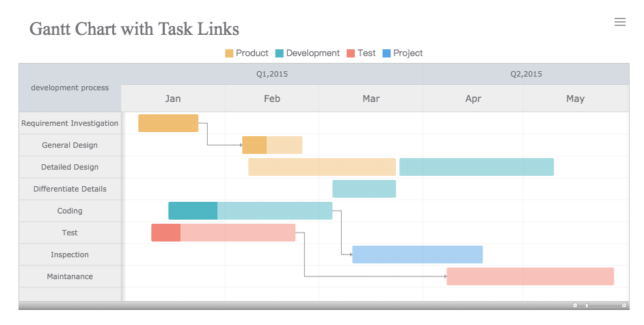Screen dimensions: 644x325
Task: Click the dark completed portion of Test bar
Action: tap(166, 233)
